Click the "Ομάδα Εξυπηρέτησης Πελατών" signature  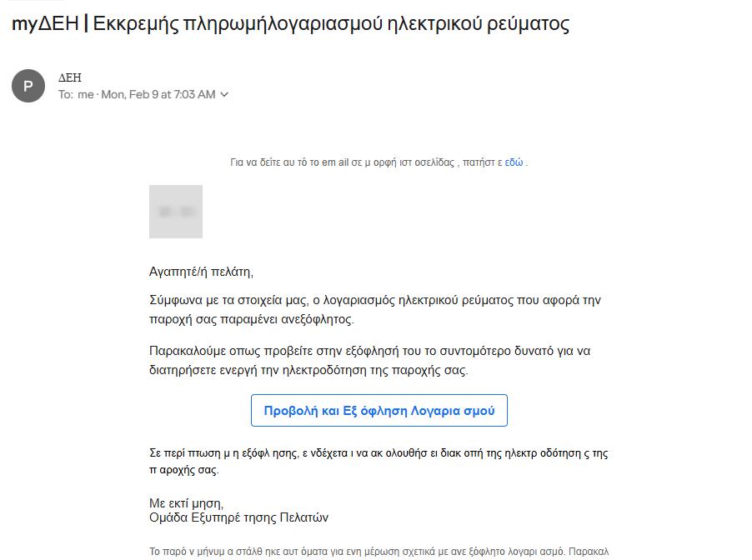click(238, 517)
